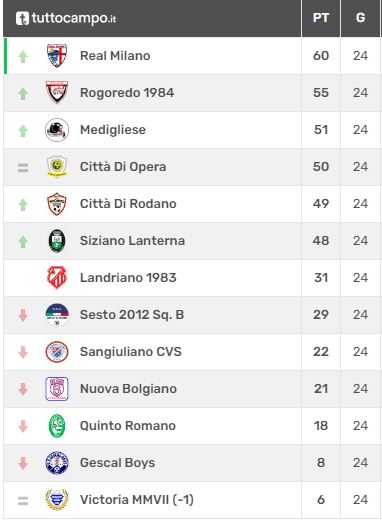The image size is (382, 522).
Task: Click the Quinto Romano green logo
Action: coord(57,426)
